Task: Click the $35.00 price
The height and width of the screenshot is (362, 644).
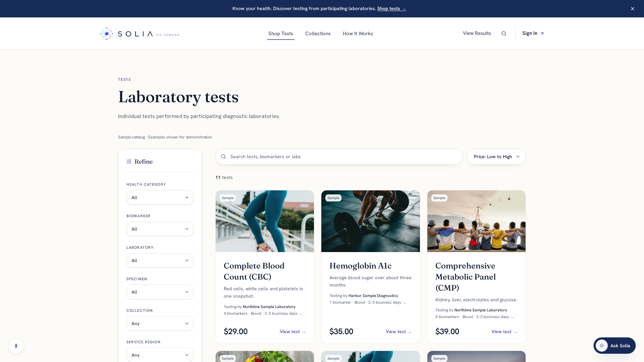Action: tap(341, 331)
